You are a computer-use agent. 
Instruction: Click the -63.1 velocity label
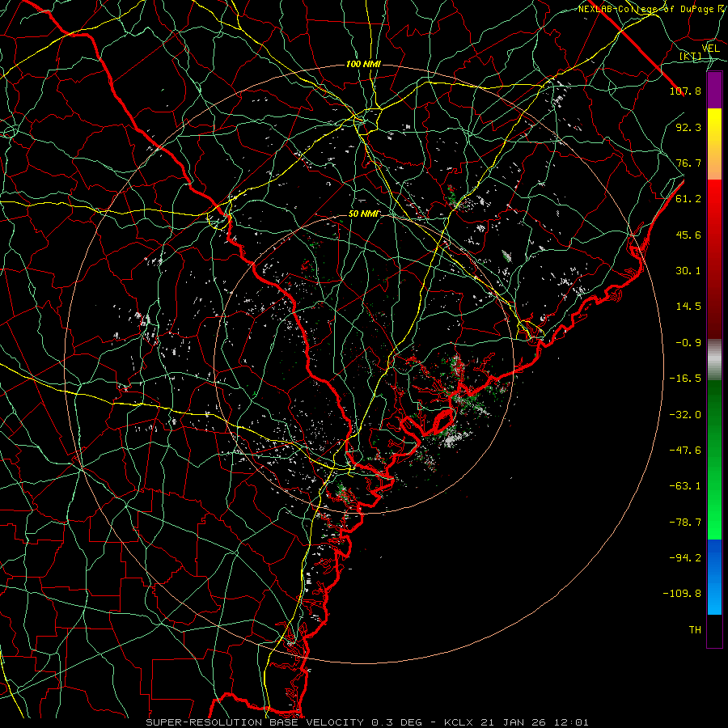(685, 486)
